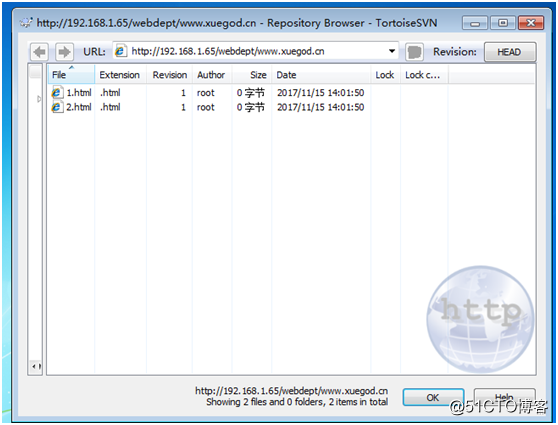Click the URL address input field

point(256,51)
